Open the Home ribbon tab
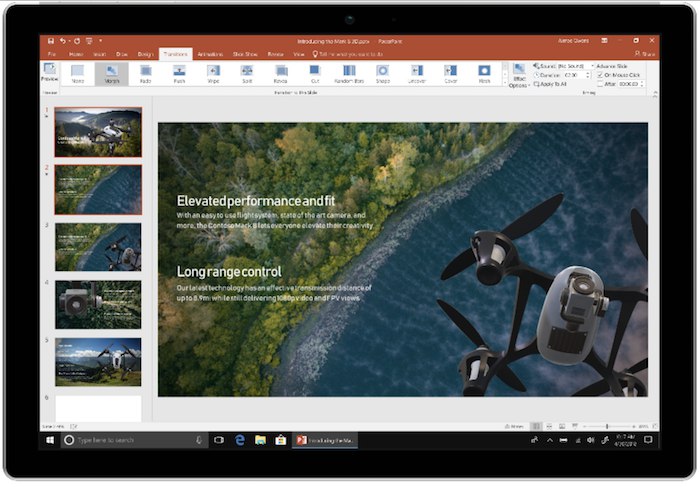The width and height of the screenshot is (700, 487). click(x=76, y=54)
